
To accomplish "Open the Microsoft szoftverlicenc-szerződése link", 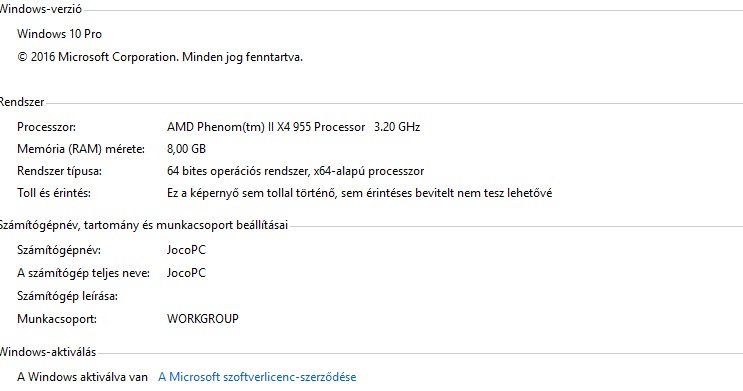I will coord(257,377).
